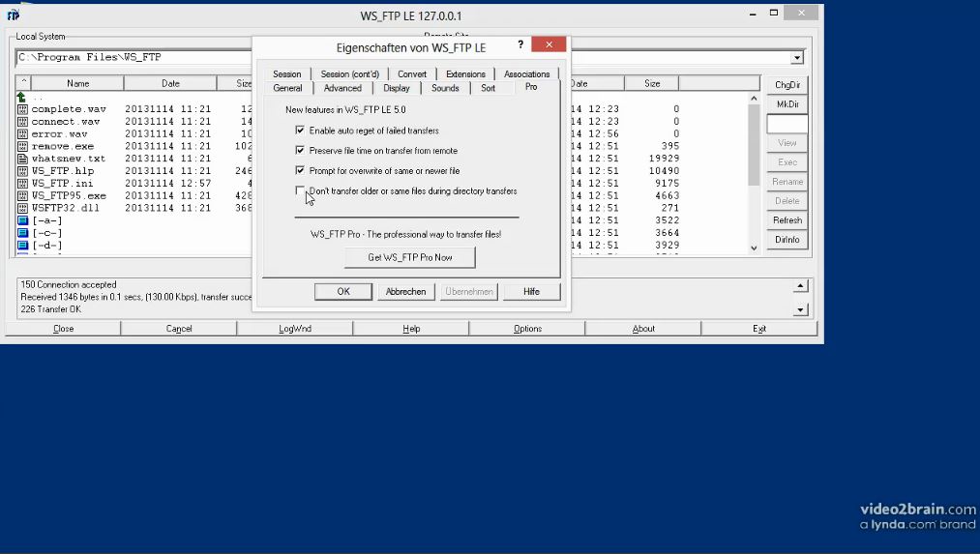Switch to the Advanced tab
The width and height of the screenshot is (980, 554).
(x=342, y=88)
